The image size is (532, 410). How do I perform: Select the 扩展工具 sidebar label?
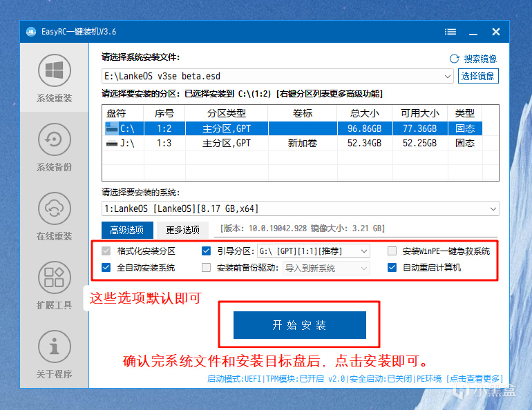[x=55, y=306]
